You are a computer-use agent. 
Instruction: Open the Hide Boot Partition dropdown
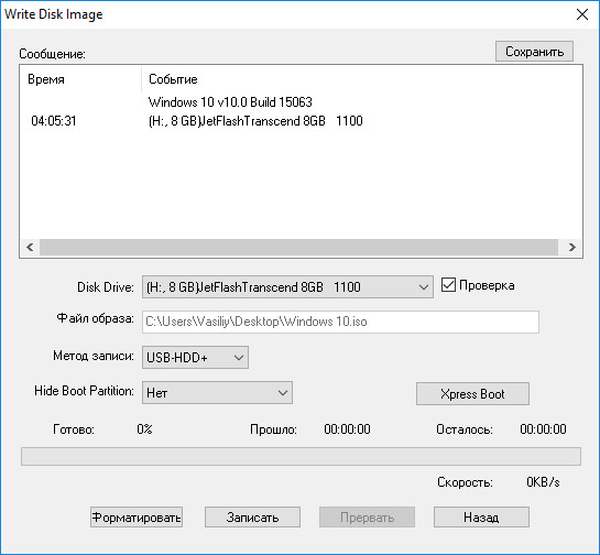[217, 392]
